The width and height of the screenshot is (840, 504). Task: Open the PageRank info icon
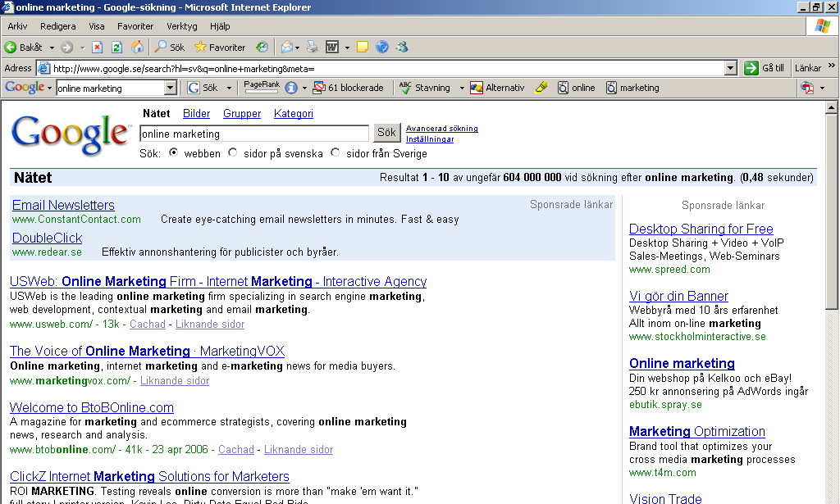(x=291, y=88)
